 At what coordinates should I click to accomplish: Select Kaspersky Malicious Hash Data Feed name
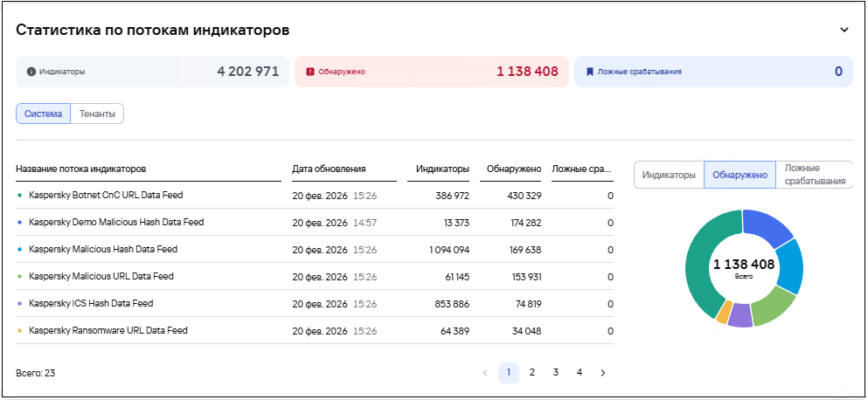[103, 250]
